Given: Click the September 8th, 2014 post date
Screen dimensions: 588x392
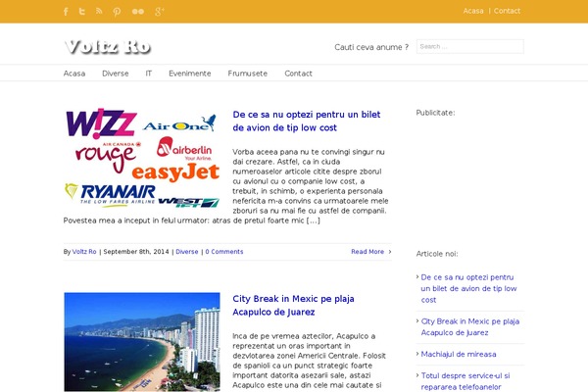Looking at the screenshot, I should click(x=136, y=252).
